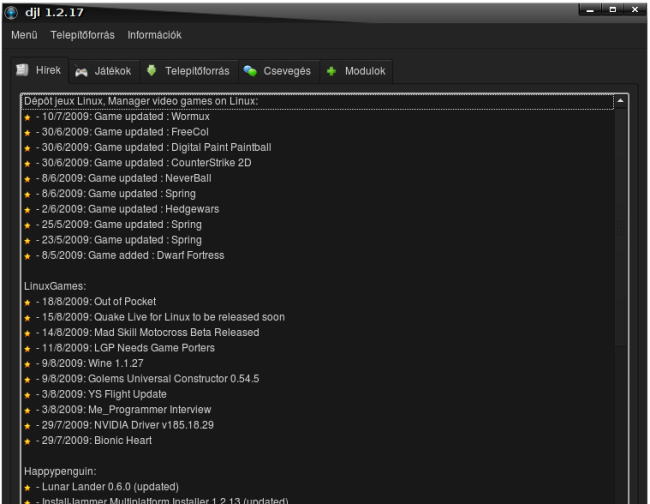The height and width of the screenshot is (504, 650).
Task: Select the 'Dépôt jeux Linux' header row
Action: pyautogui.click(x=318, y=102)
